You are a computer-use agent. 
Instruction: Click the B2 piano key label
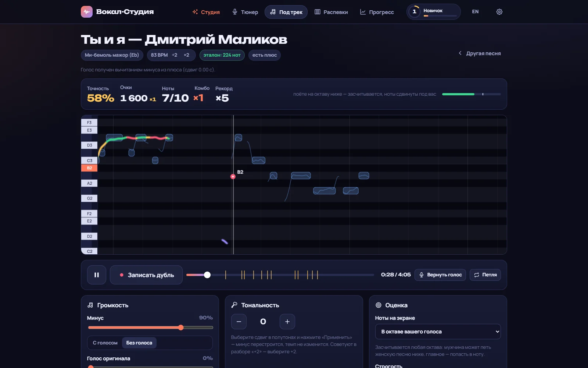(89, 168)
